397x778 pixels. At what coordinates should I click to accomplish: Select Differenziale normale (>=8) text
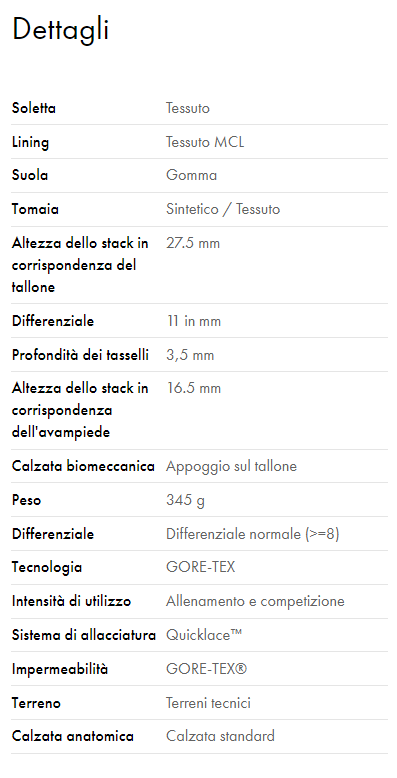click(253, 534)
